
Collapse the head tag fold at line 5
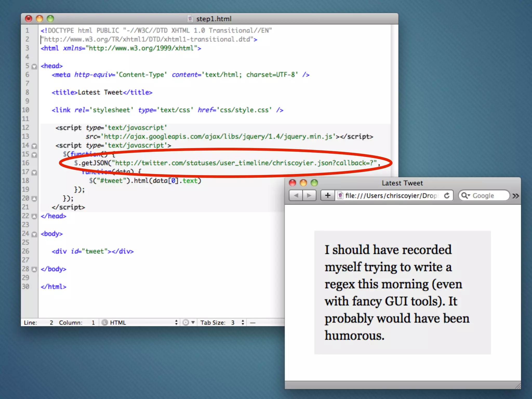34,66
